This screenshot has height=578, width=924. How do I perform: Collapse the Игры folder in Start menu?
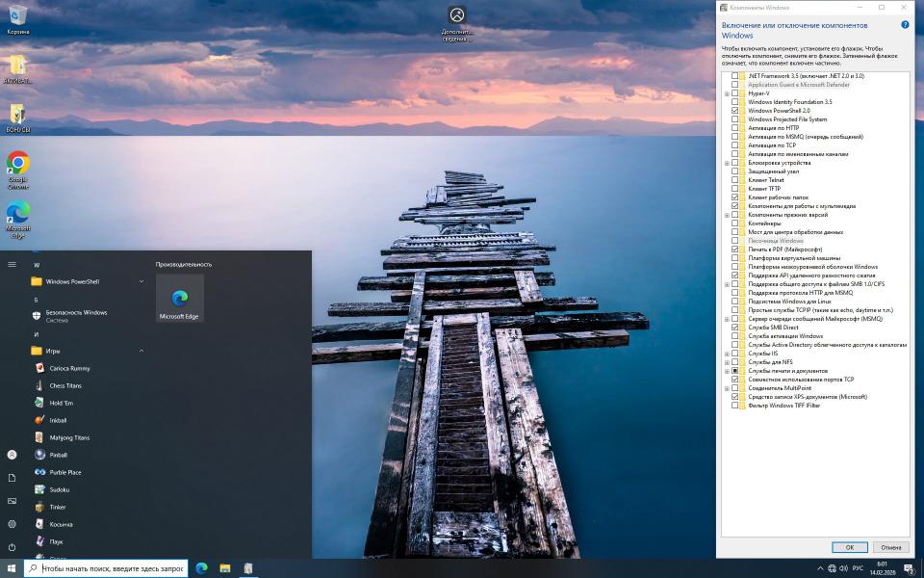(141, 351)
